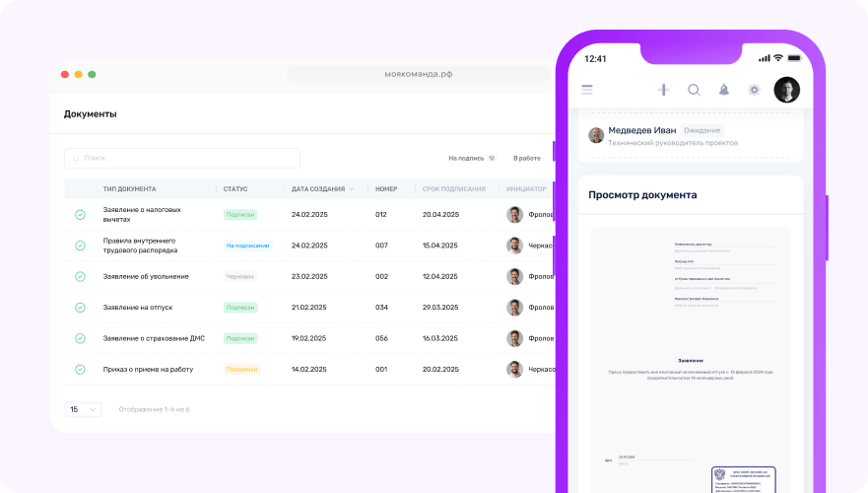The image size is (868, 493).
Task: Click the Поиск search field
Action: (182, 158)
